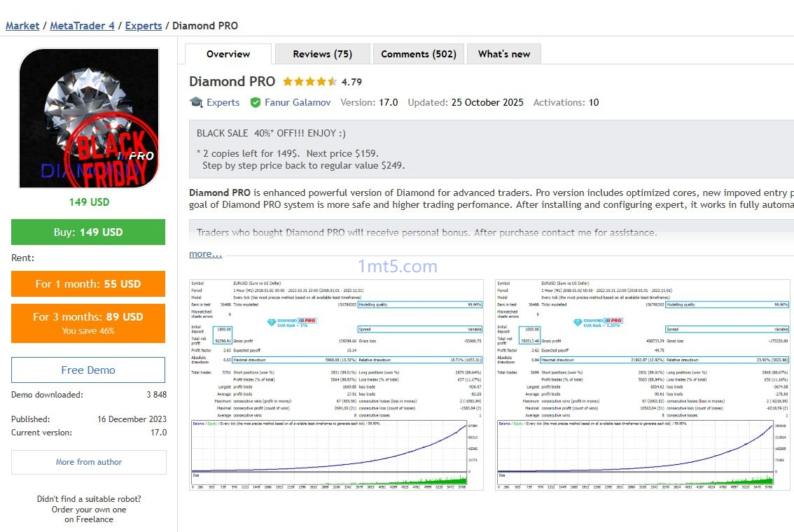The image size is (794, 532).
Task: Switch to the Reviews (75) tab
Action: coord(322,54)
